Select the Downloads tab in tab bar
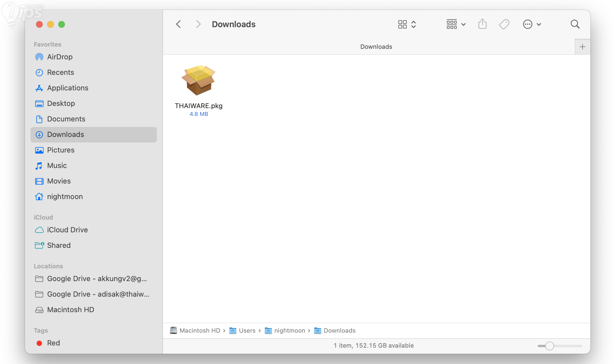 tap(376, 47)
